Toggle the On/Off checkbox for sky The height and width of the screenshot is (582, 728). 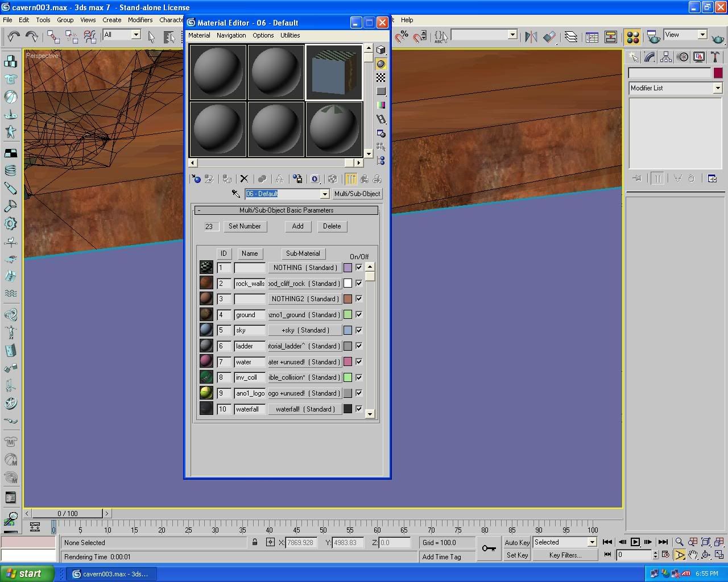359,330
